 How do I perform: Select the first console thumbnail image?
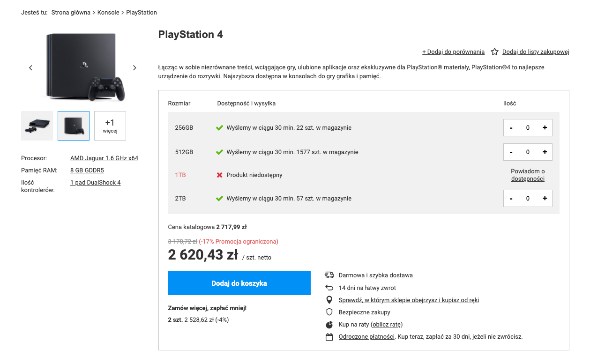(x=37, y=126)
